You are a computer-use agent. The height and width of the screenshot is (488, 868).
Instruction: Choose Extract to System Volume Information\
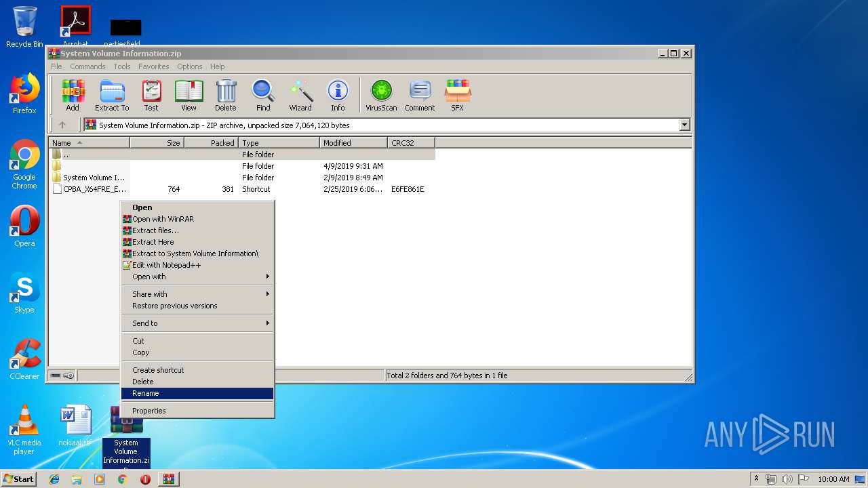[197, 253]
